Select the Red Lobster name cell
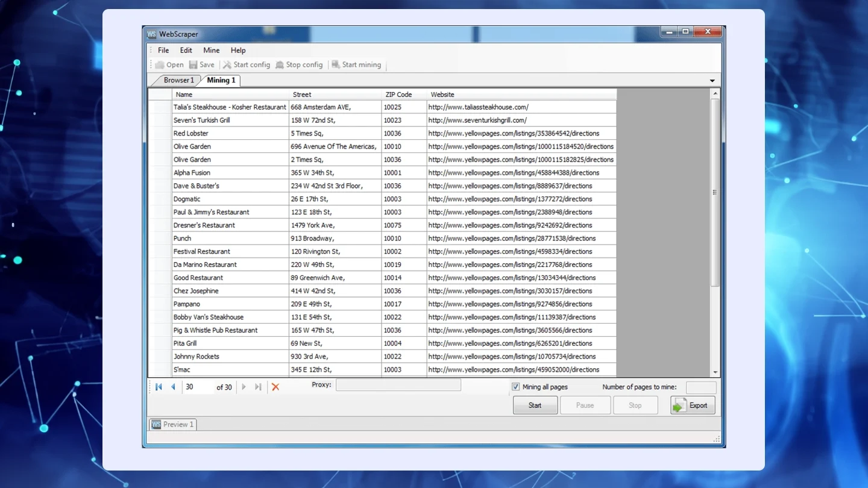 coord(230,133)
